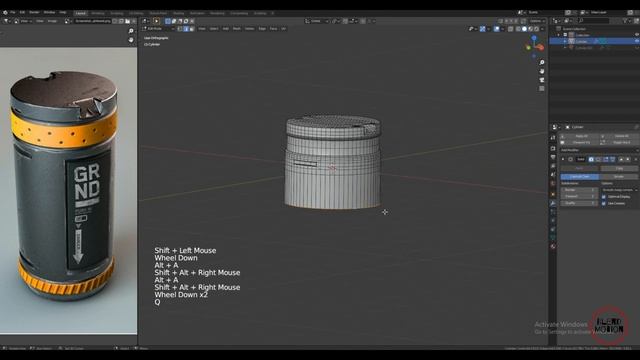
Task: Open viewport shading options dropdown arrow
Action: (x=542, y=29)
